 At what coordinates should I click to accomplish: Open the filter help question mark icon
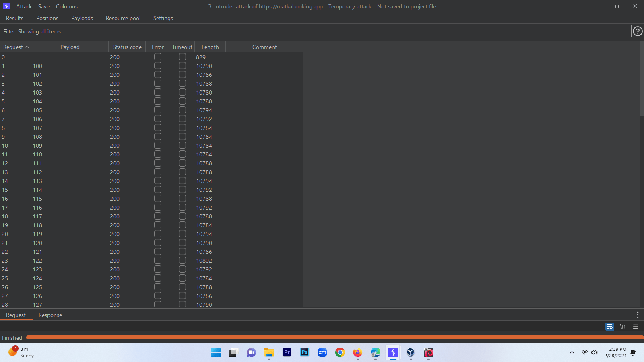pyautogui.click(x=638, y=31)
